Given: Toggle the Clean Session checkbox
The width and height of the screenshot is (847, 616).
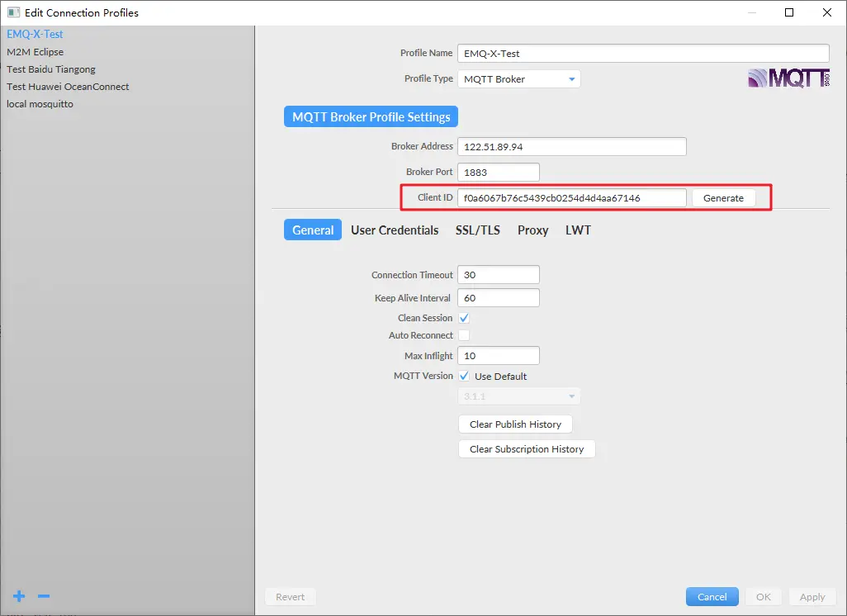Looking at the screenshot, I should click(464, 318).
